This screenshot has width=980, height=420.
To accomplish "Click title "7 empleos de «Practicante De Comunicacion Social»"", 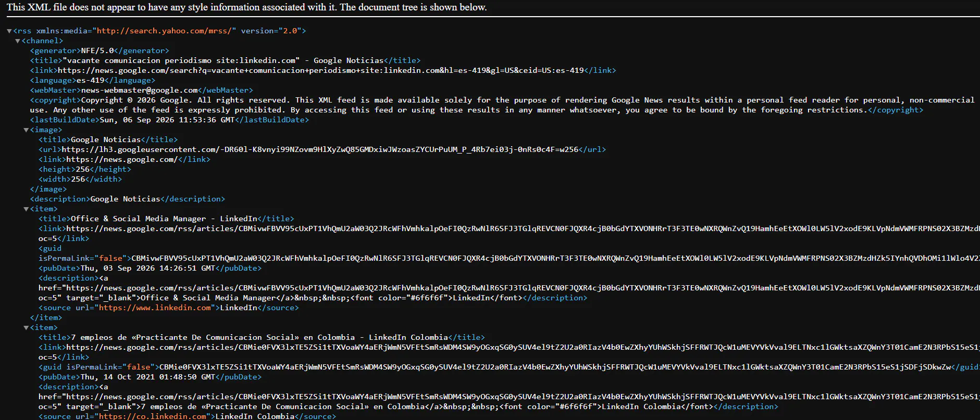I will pyautogui.click(x=262, y=338).
